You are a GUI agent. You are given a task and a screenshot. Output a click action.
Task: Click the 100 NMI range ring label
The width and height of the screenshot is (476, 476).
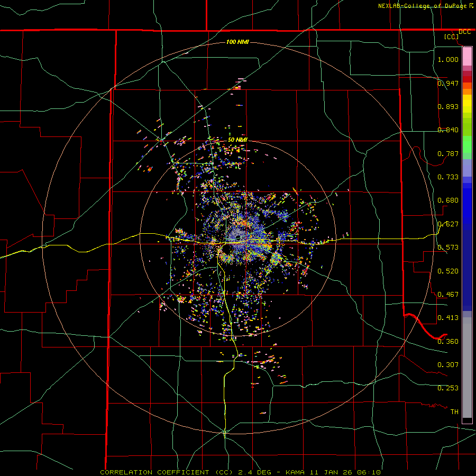point(237,42)
